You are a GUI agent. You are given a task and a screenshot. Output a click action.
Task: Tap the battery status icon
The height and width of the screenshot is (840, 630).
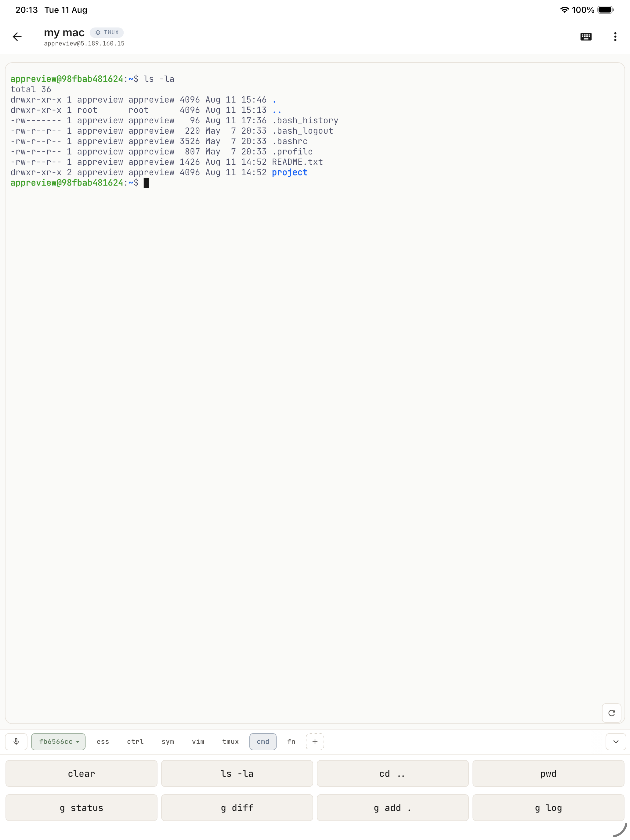606,10
